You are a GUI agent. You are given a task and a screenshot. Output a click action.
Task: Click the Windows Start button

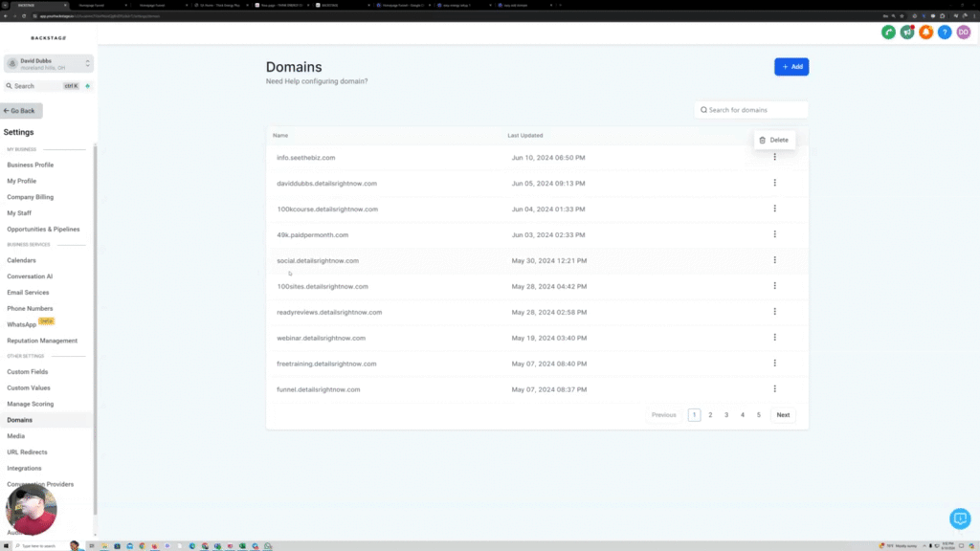point(6,546)
